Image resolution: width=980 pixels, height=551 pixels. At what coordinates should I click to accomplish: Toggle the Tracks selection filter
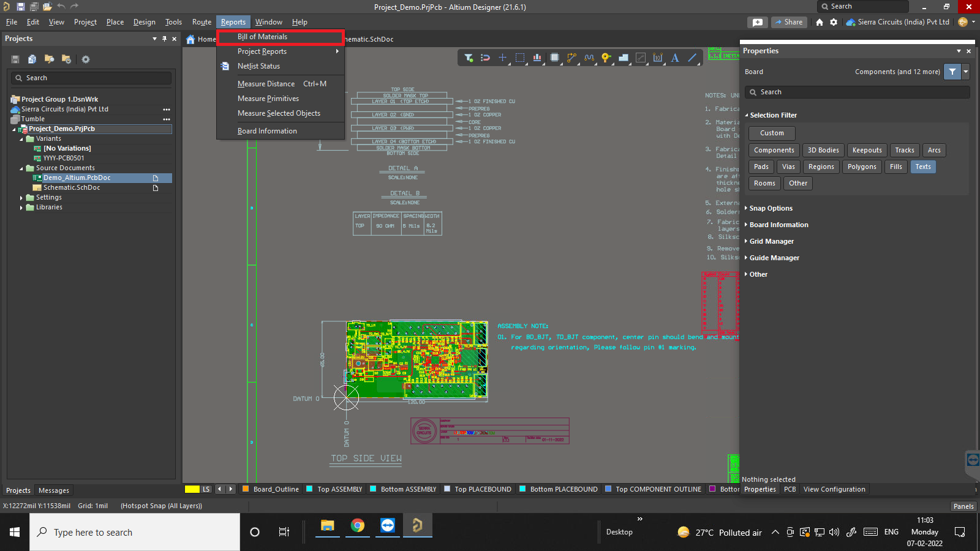click(905, 150)
